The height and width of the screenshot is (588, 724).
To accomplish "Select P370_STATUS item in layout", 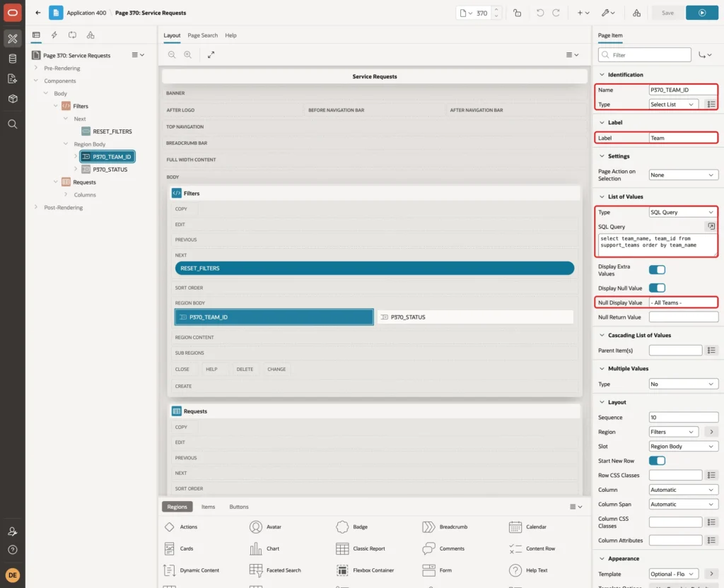I will pyautogui.click(x=475, y=317).
